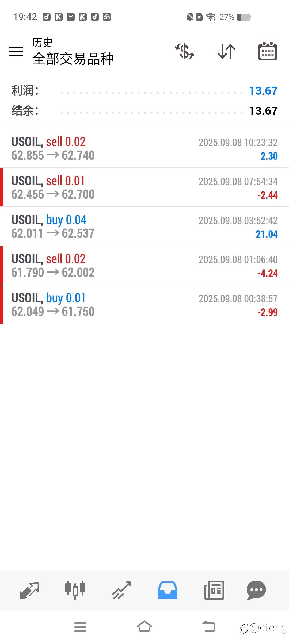289x644 pixels.
Task: Open the chat messages tab
Action: point(256,590)
